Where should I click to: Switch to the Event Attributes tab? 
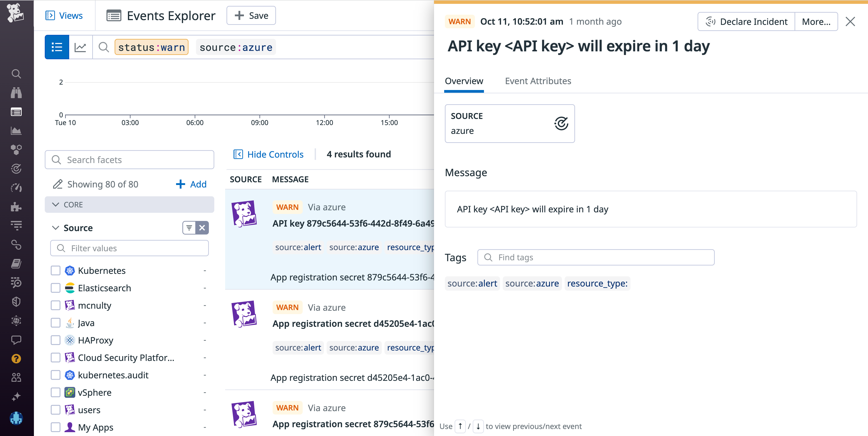pyautogui.click(x=538, y=81)
